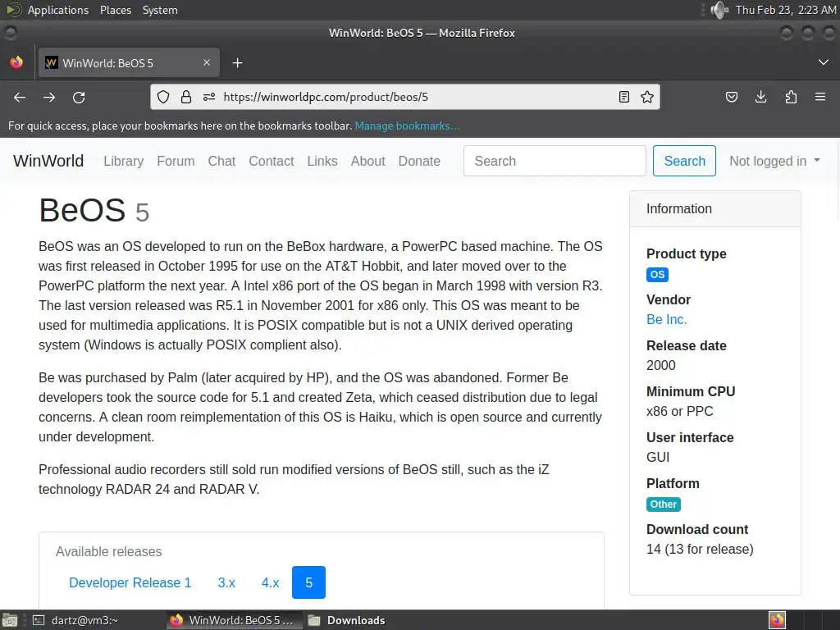Open the extensions puzzle icon

791,97
